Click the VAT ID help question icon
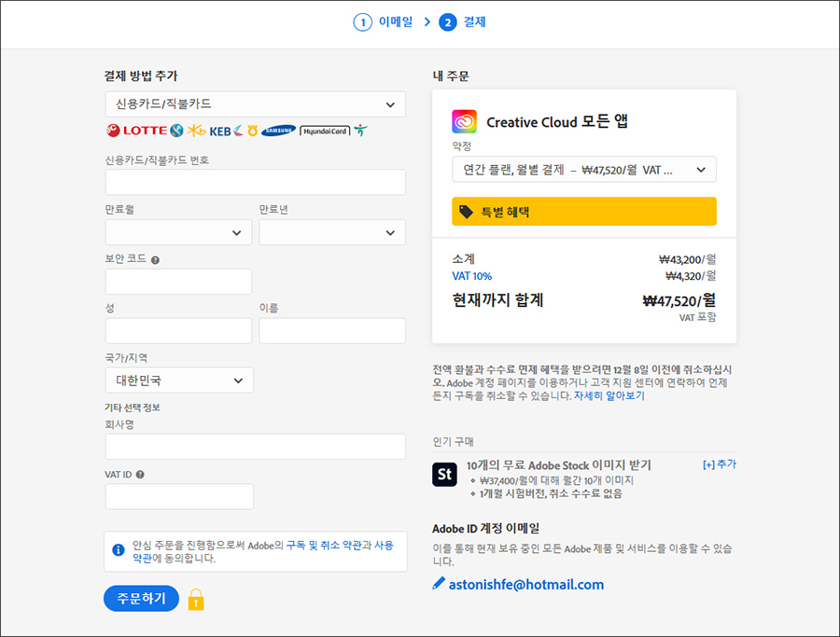The height and width of the screenshot is (637, 840). pos(140,475)
